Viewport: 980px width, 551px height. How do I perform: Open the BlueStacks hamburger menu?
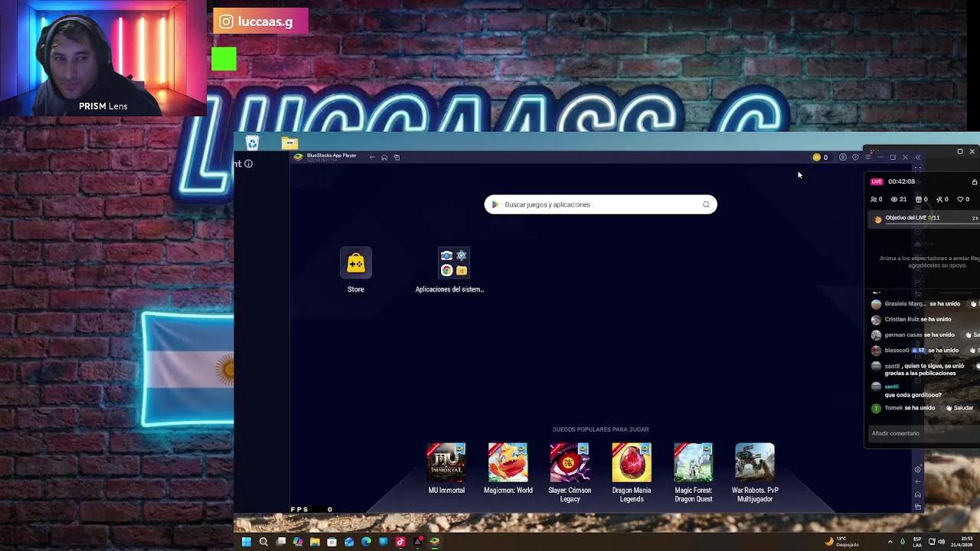pos(867,158)
